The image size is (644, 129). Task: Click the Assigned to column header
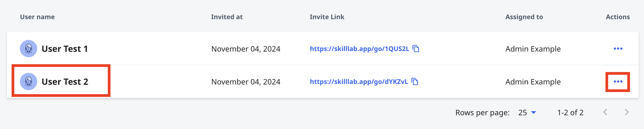(524, 17)
